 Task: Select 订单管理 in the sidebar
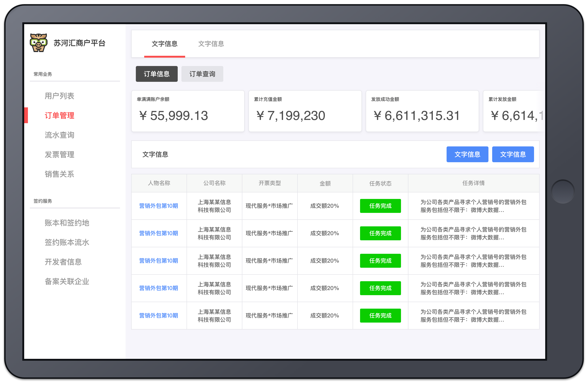click(59, 115)
